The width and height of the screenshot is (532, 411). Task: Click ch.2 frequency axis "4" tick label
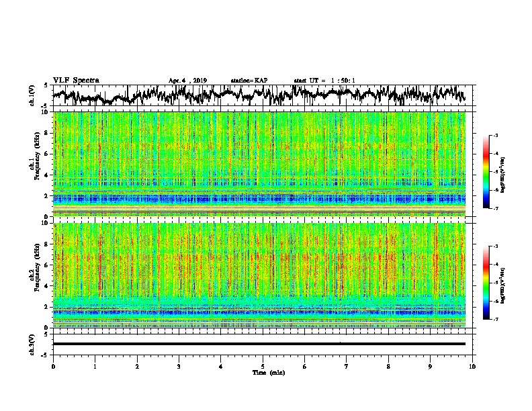click(46, 286)
